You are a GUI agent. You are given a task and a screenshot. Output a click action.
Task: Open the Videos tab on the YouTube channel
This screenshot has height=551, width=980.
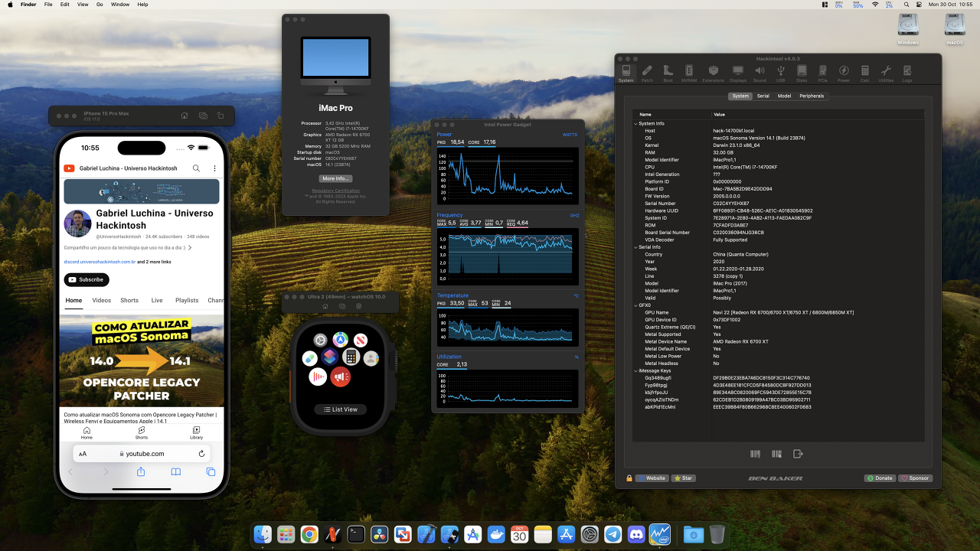point(102,301)
